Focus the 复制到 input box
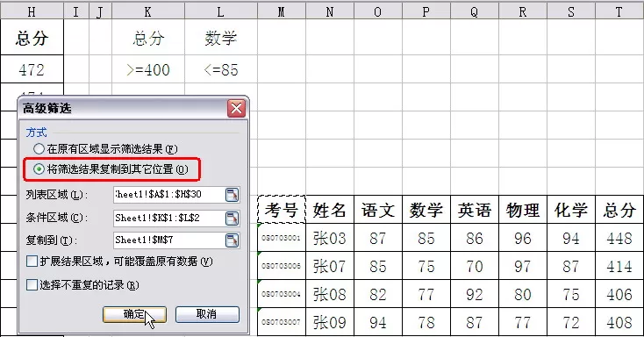The image size is (644, 337). tap(168, 240)
